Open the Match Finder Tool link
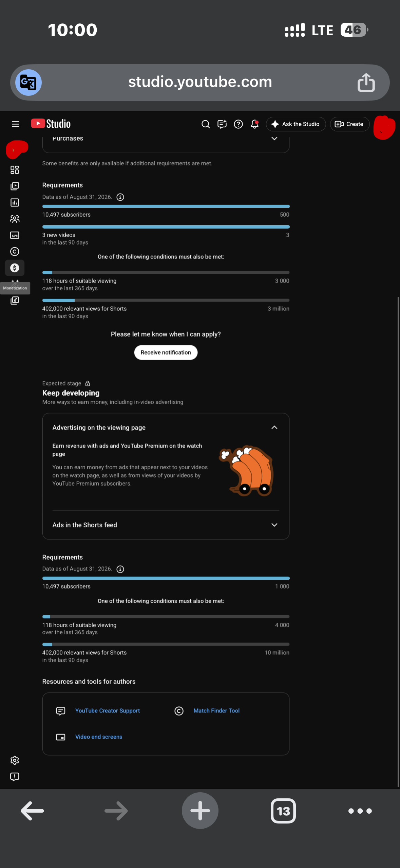Viewport: 400px width, 868px height. [216, 711]
